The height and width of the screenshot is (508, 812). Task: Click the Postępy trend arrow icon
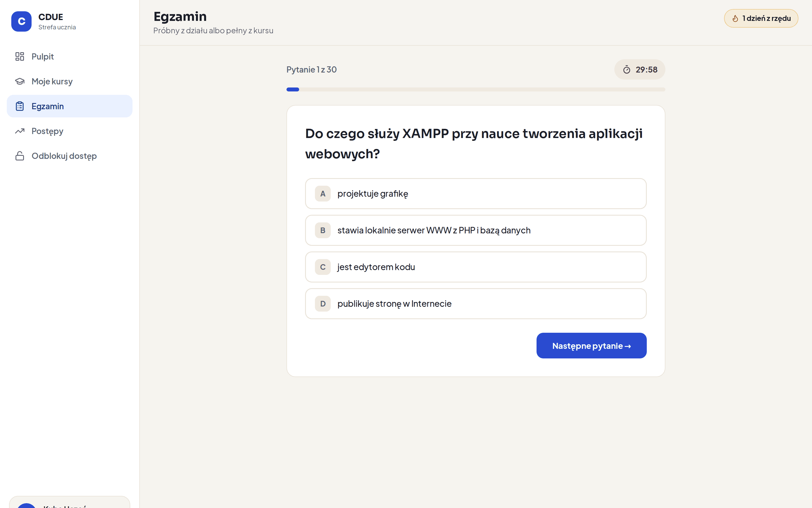coord(20,131)
